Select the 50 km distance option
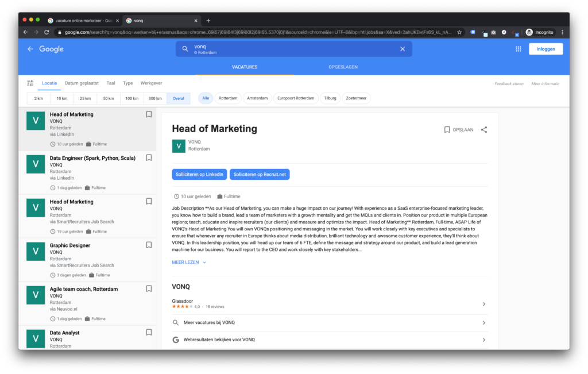Screen dimensions: 588x374 pyautogui.click(x=109, y=98)
